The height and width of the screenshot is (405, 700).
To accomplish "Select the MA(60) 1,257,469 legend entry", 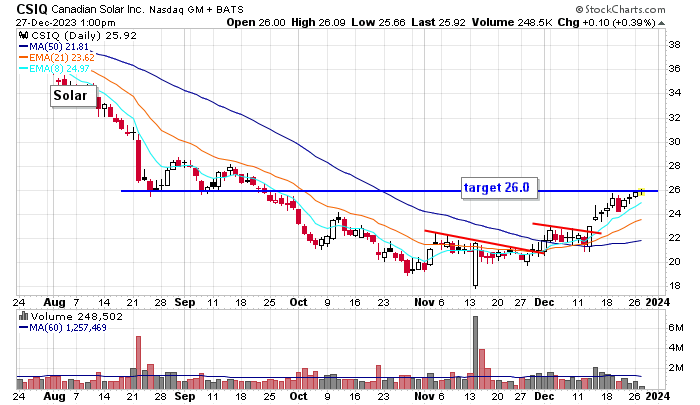I will tap(62, 327).
